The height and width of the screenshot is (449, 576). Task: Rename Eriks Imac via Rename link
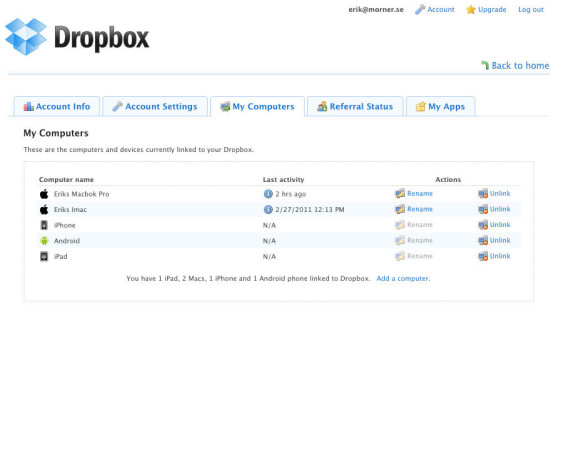[420, 209]
